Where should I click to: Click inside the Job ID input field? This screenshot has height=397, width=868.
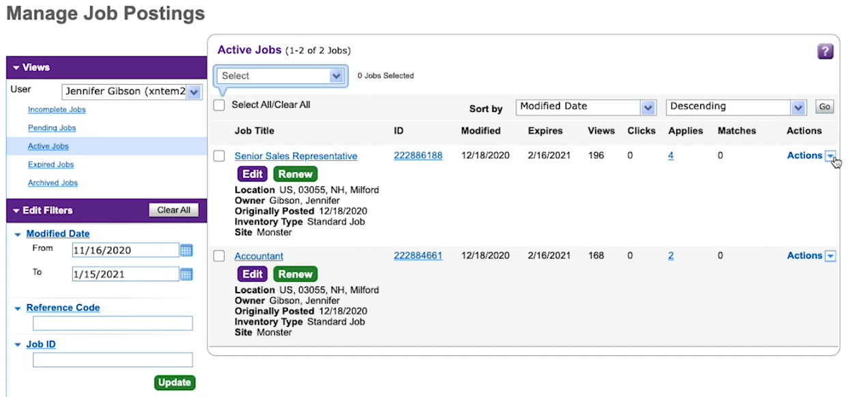point(112,359)
